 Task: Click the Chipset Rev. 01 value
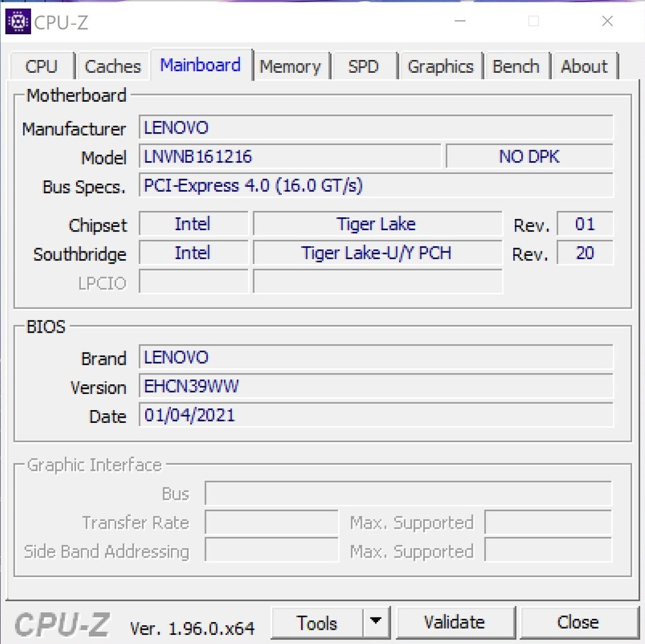tap(585, 224)
